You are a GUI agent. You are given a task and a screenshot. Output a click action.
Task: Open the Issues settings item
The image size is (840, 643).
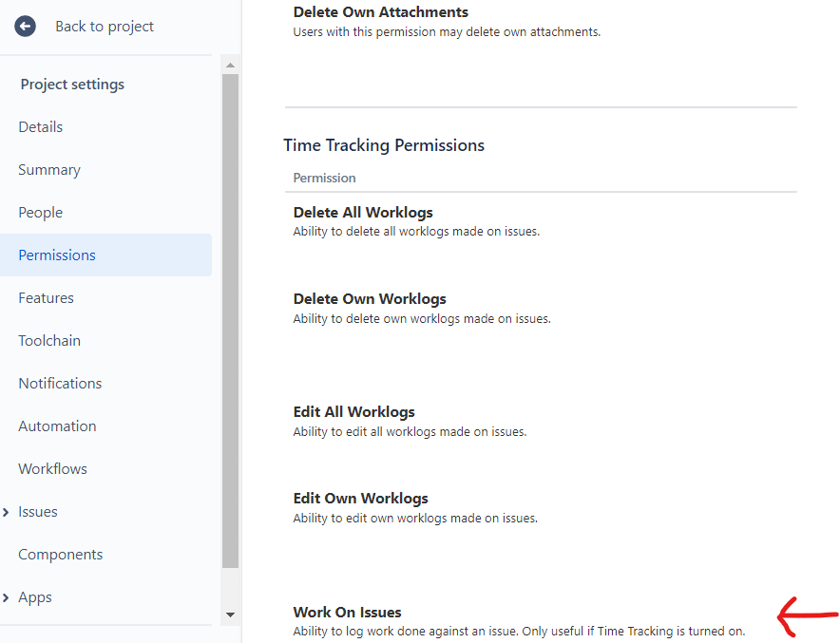point(37,512)
